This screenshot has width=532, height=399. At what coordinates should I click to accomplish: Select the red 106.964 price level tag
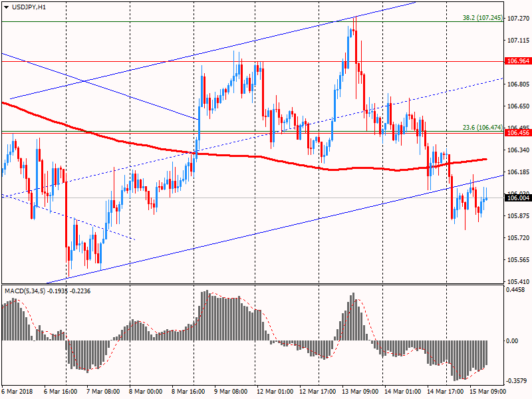click(x=518, y=61)
